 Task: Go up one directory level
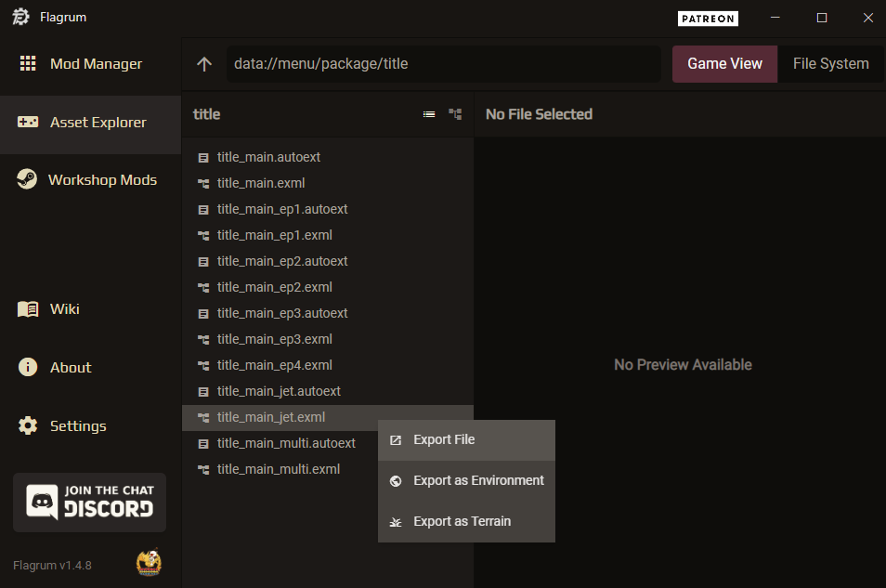[204, 64]
